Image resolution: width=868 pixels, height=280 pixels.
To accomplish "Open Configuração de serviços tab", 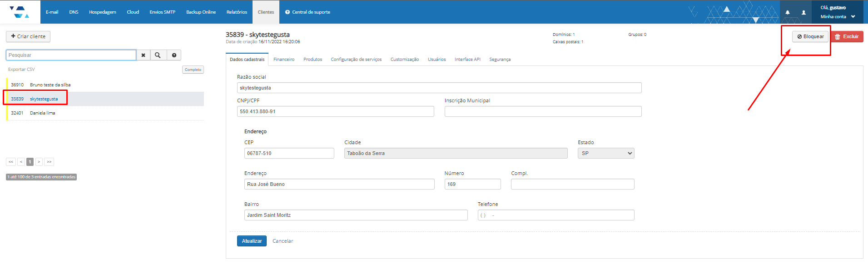I will 356,60.
